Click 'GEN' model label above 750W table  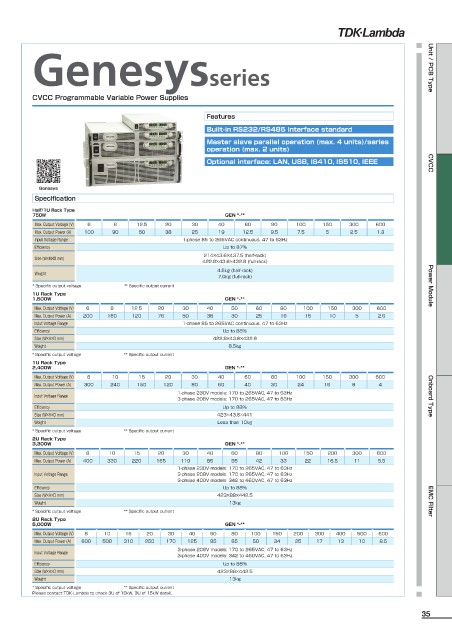click(x=235, y=215)
